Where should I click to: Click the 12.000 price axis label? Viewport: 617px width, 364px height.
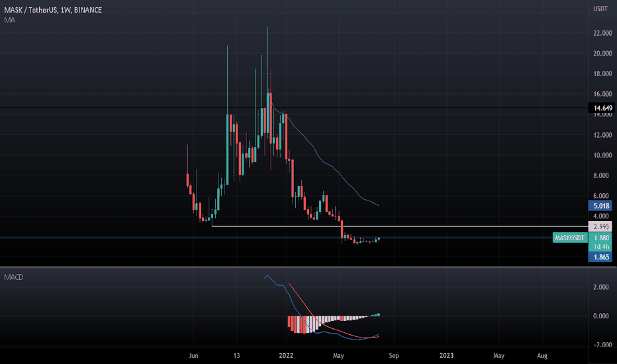point(602,135)
